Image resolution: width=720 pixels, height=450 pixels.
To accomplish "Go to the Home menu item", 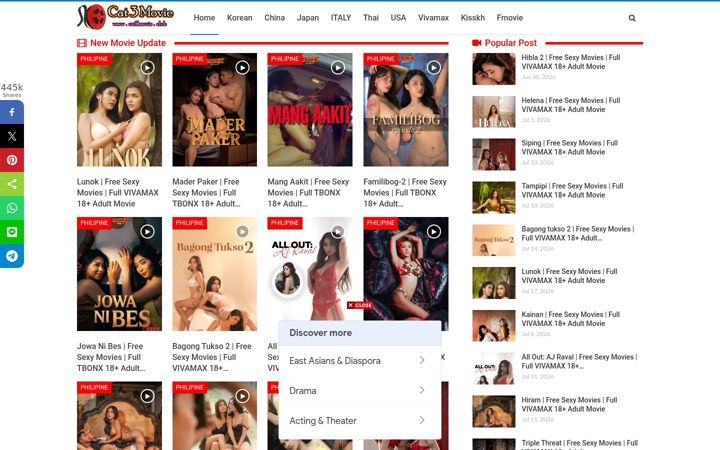I will [x=204, y=18].
